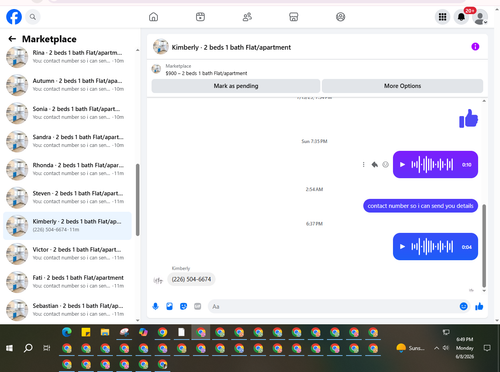
Task: Click the conversation list scrollbar
Action: (x=138, y=199)
